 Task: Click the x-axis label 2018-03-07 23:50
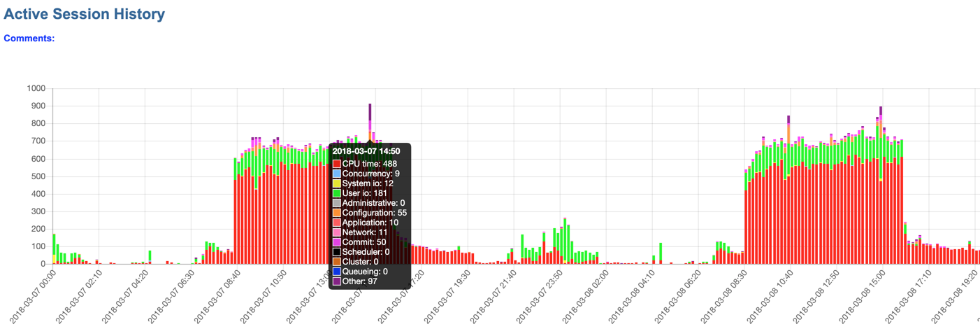point(538,297)
